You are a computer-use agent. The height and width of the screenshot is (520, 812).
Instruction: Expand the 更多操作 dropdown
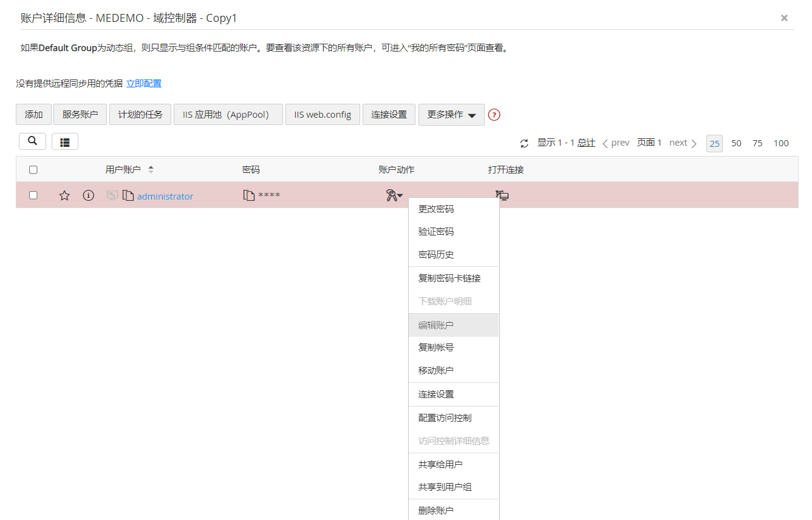[451, 115]
